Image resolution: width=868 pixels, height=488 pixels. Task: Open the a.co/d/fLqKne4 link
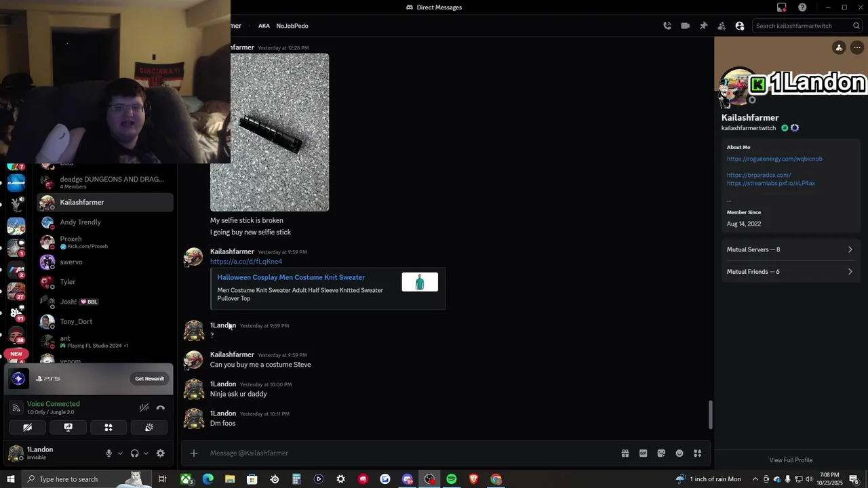[x=246, y=262]
